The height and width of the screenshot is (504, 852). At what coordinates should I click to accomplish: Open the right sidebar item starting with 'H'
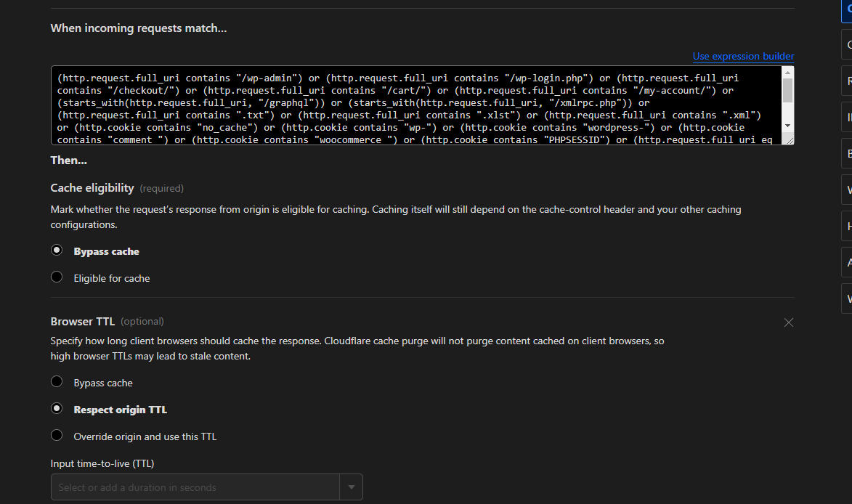pyautogui.click(x=847, y=226)
